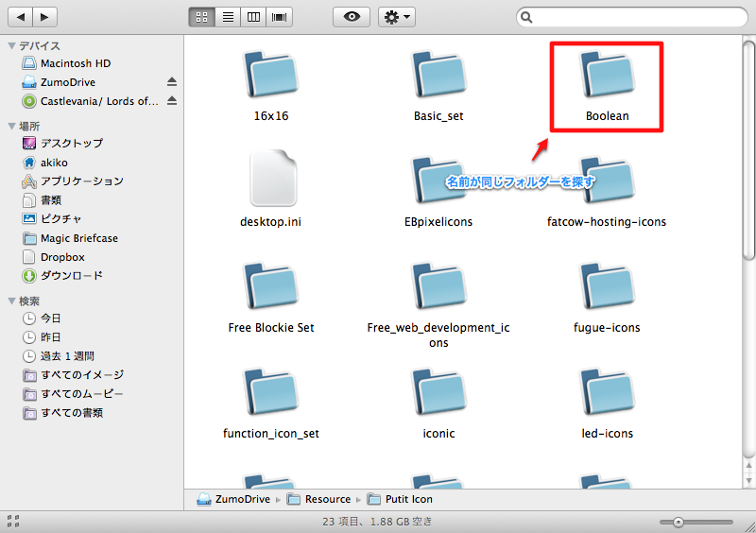Click the scroll down arrow
The image size is (756, 533).
coord(748,480)
